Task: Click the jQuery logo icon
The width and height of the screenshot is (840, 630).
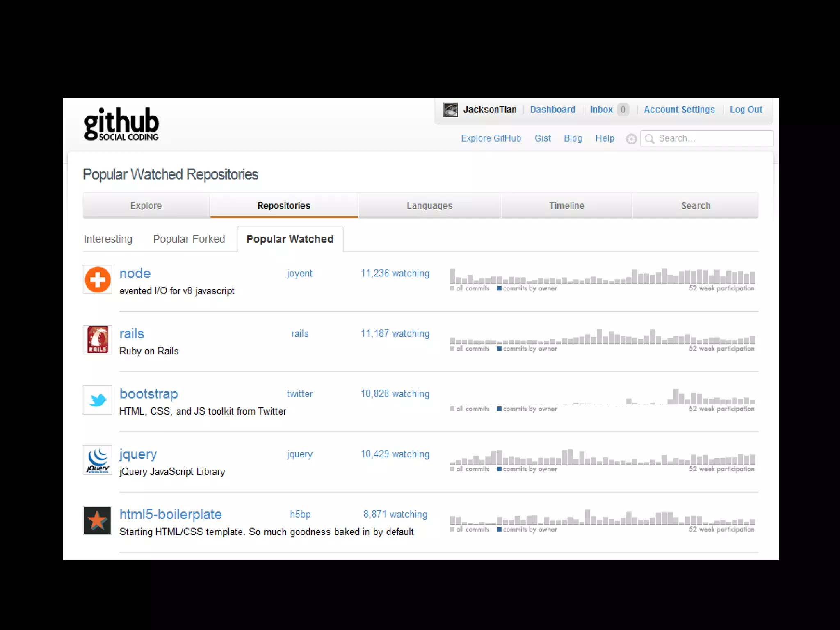Action: pyautogui.click(x=98, y=460)
